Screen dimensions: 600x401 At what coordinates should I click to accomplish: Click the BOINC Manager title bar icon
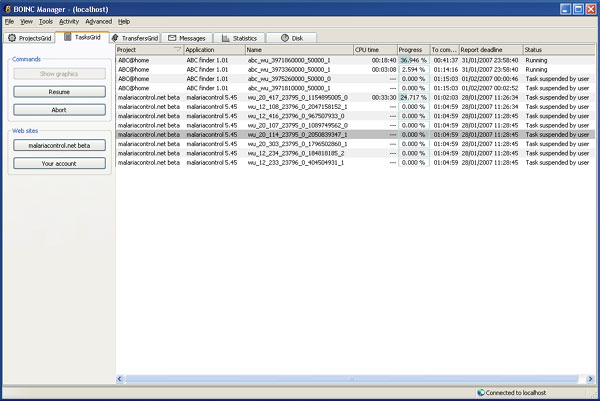[9, 7]
